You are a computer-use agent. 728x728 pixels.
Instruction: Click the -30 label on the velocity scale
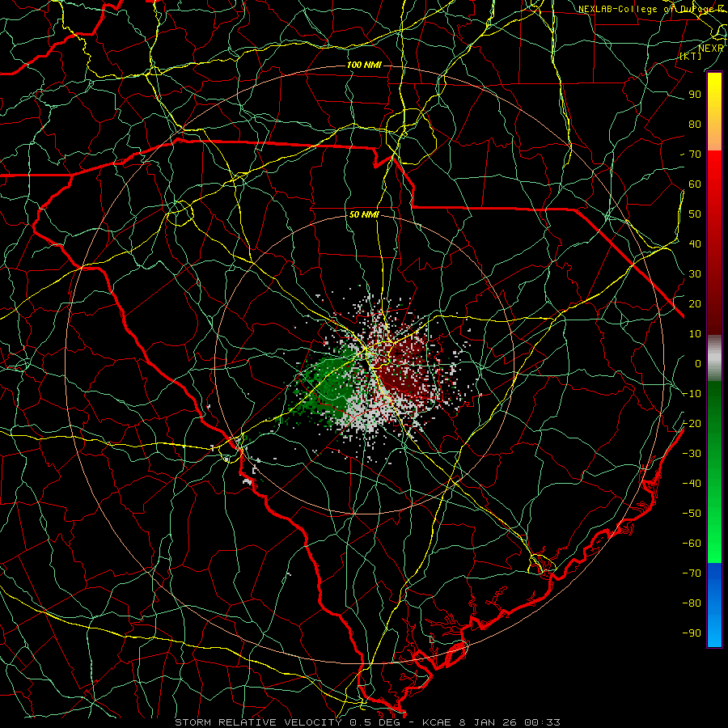click(x=692, y=454)
